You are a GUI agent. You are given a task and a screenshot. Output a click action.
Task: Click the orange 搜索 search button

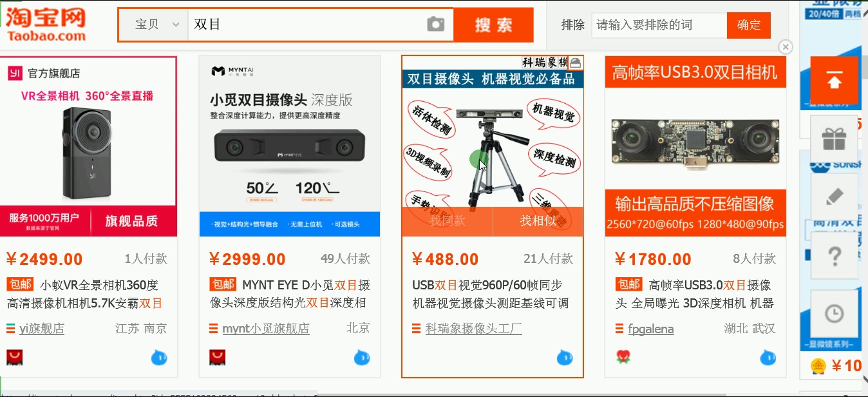point(493,24)
